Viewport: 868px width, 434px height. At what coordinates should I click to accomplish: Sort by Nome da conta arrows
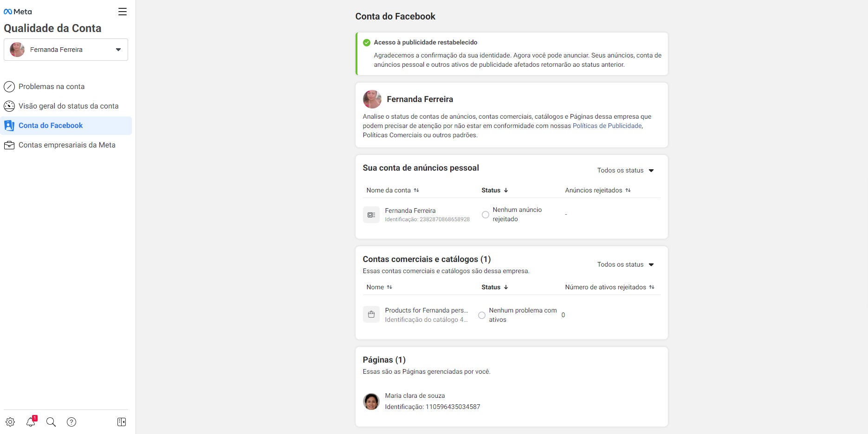[x=416, y=190]
